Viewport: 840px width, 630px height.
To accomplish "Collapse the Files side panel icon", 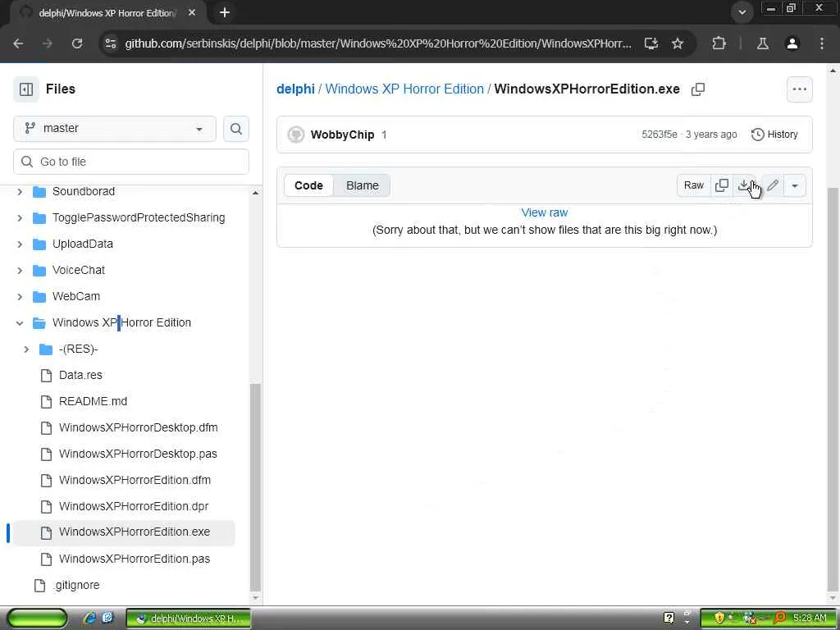I will point(26,89).
